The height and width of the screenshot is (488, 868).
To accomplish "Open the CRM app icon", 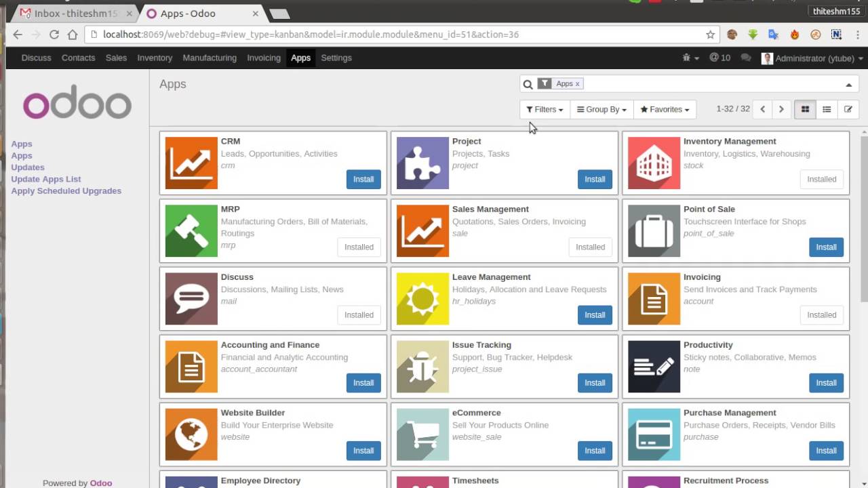I will (x=191, y=163).
